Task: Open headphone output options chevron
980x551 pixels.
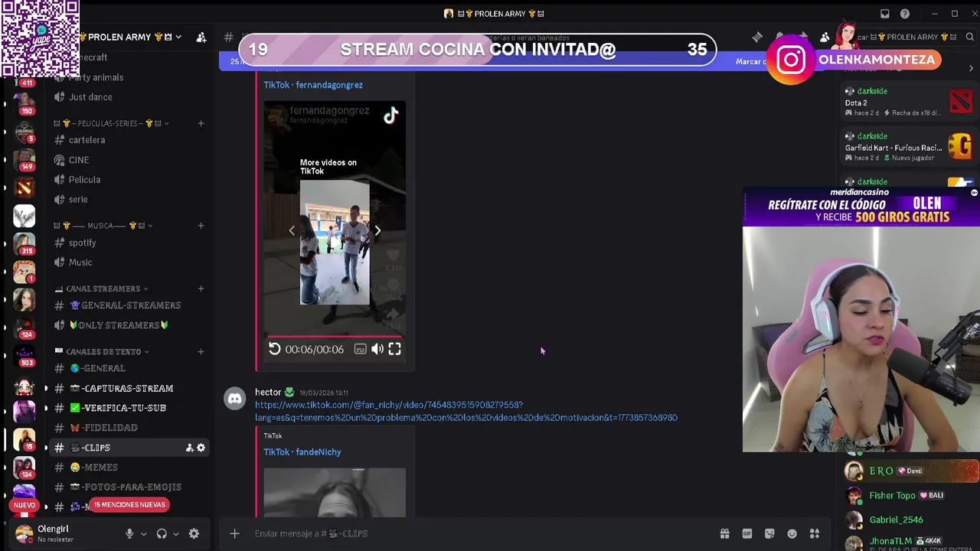Action: (x=175, y=533)
